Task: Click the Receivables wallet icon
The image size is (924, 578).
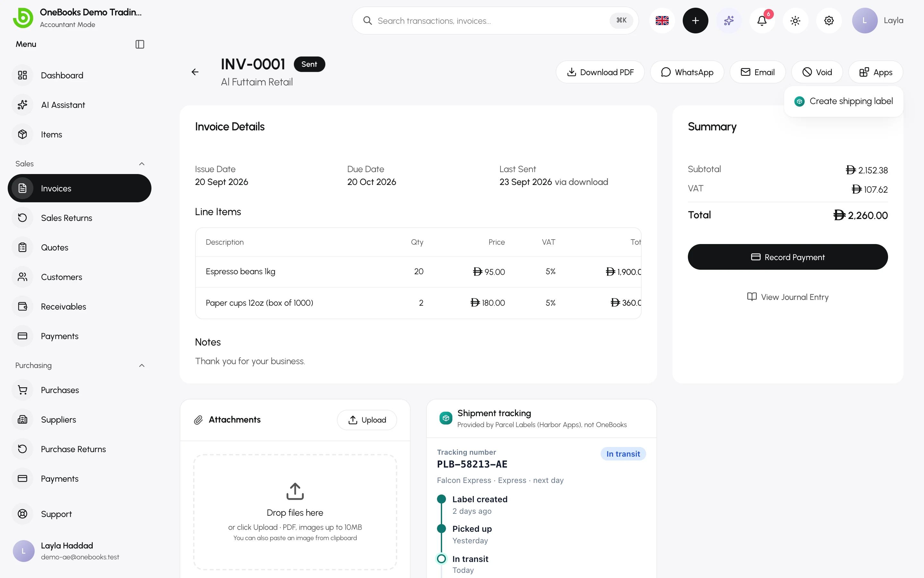Action: click(x=22, y=306)
